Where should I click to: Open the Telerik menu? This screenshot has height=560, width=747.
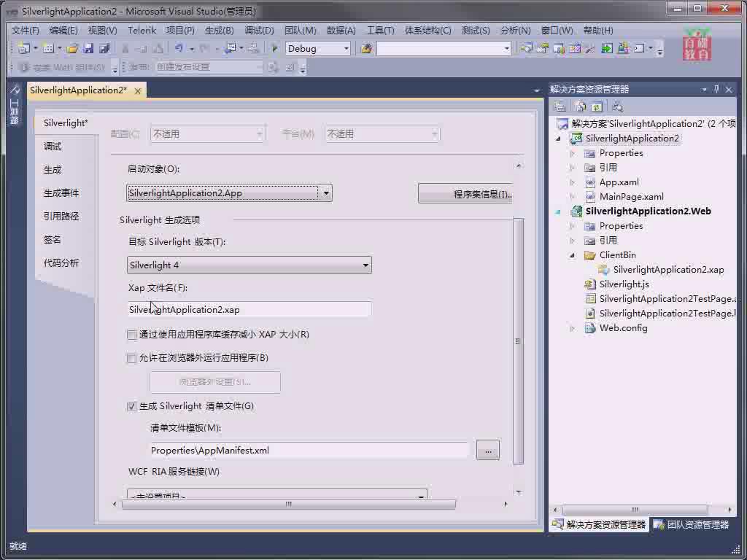(x=142, y=31)
